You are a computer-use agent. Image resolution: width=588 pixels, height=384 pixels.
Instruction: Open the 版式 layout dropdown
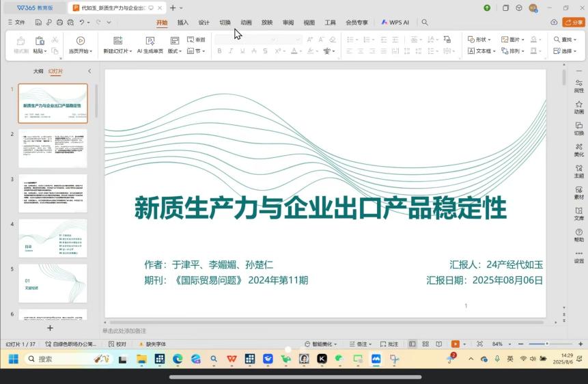[176, 51]
